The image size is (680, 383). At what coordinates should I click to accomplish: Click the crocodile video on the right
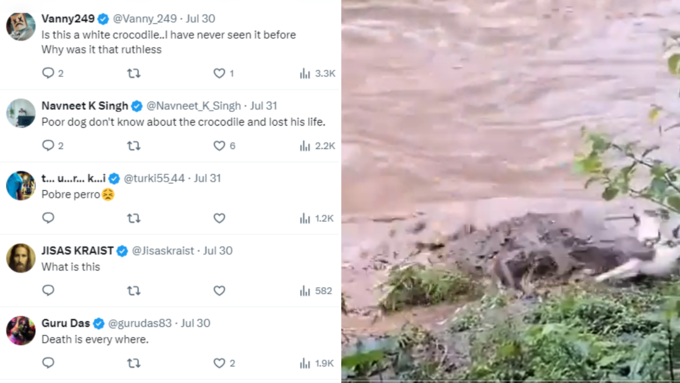pyautogui.click(x=510, y=191)
